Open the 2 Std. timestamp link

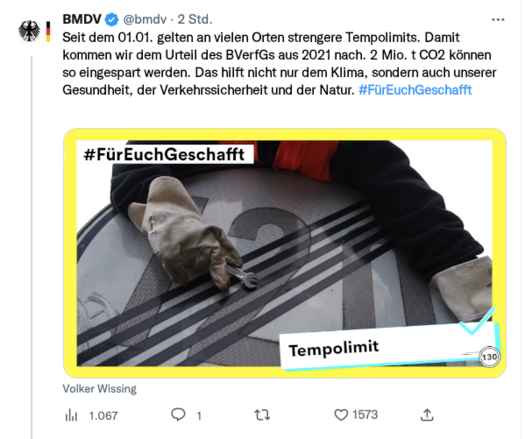point(195,19)
